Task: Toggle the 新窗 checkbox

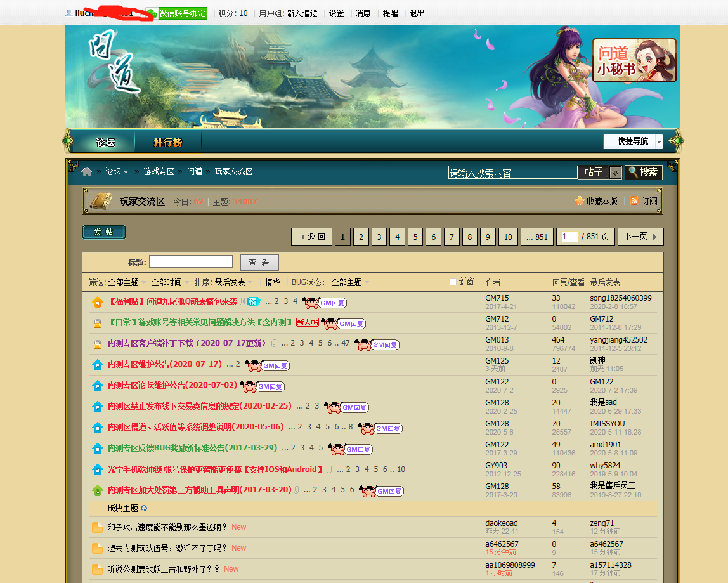Action: point(453,282)
